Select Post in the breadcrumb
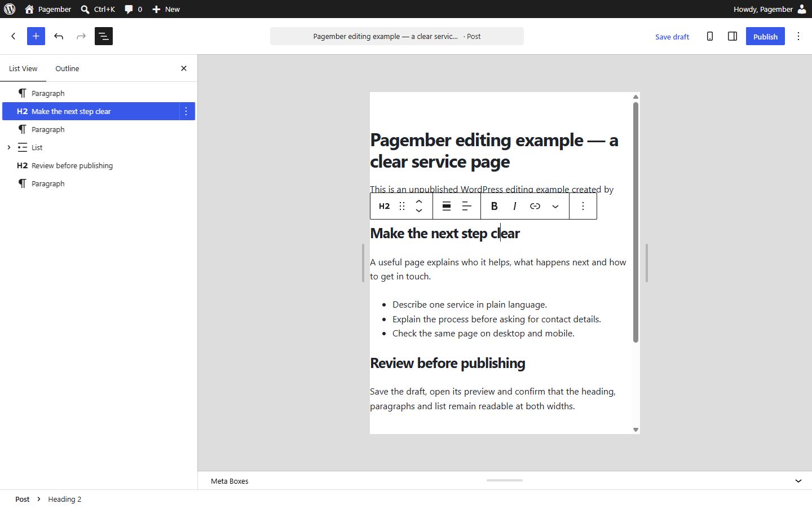Screen dimensions: 812x508 (23, 499)
